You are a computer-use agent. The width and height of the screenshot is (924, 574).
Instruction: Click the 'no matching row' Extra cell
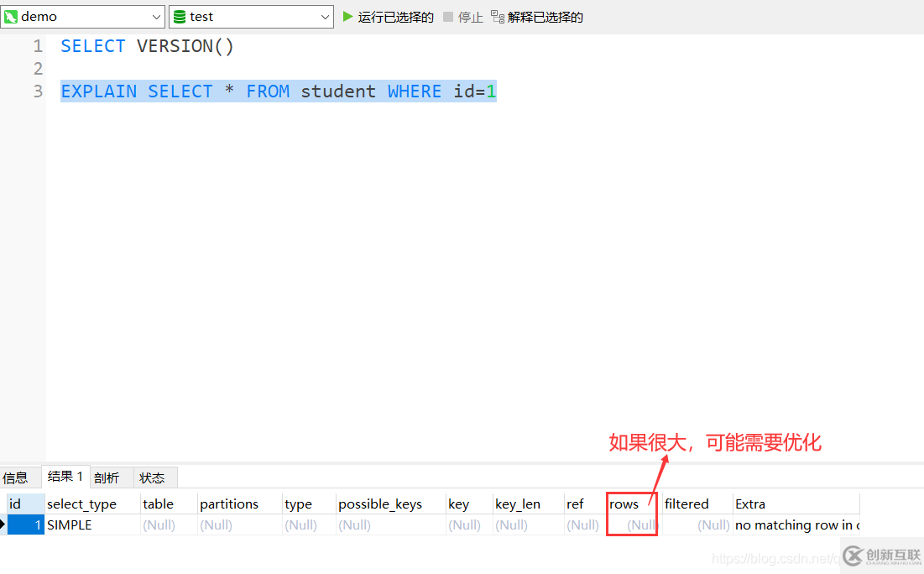click(796, 524)
